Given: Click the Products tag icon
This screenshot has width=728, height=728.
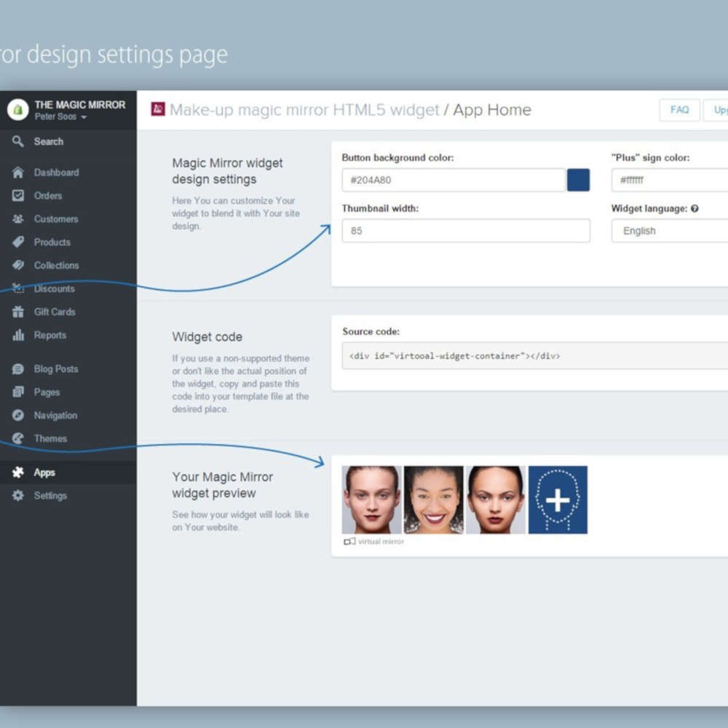Looking at the screenshot, I should pyautogui.click(x=18, y=242).
